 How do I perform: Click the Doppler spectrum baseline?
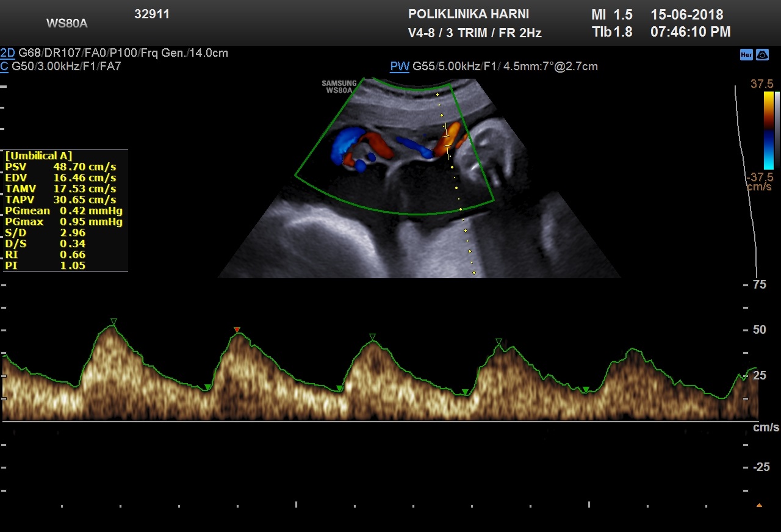[x=378, y=421]
